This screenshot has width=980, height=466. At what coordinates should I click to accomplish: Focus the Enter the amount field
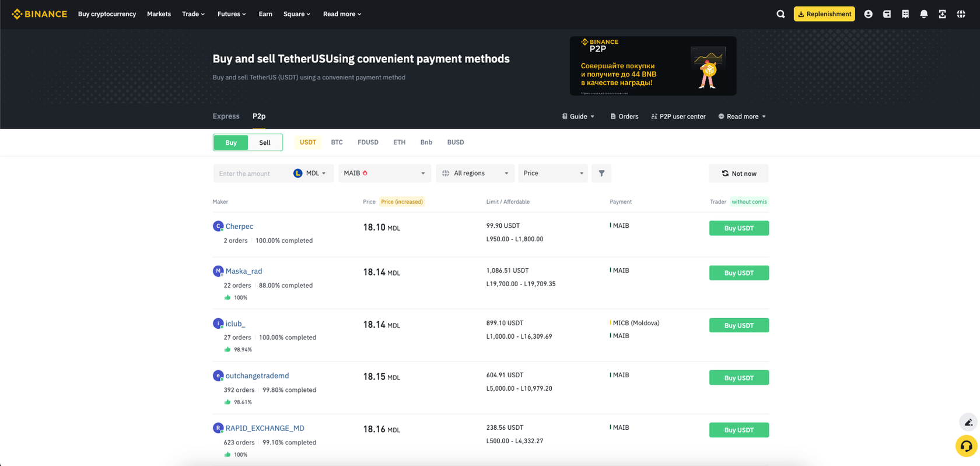coord(252,173)
